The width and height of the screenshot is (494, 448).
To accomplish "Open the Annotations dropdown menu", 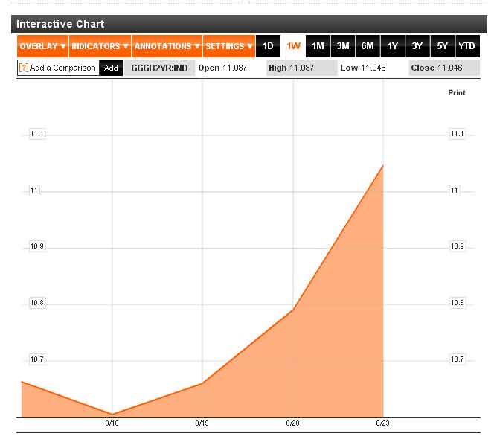I will (x=167, y=46).
